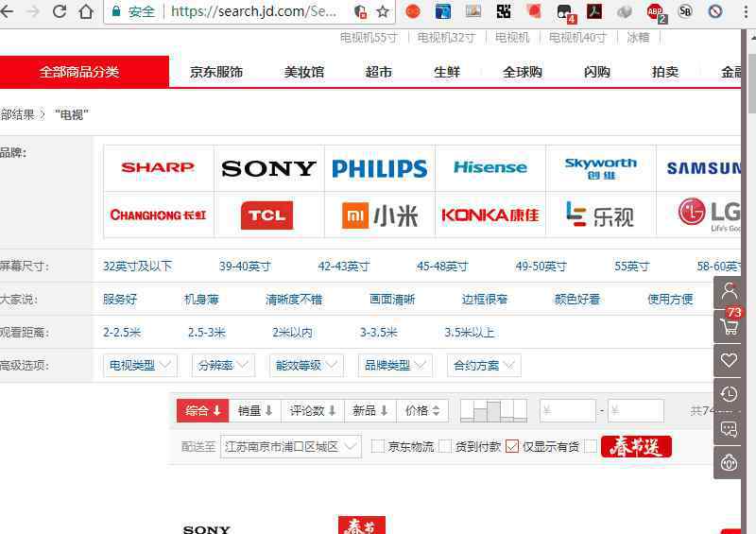
Task: Expand the 分辨率 dropdown
Action: [223, 365]
